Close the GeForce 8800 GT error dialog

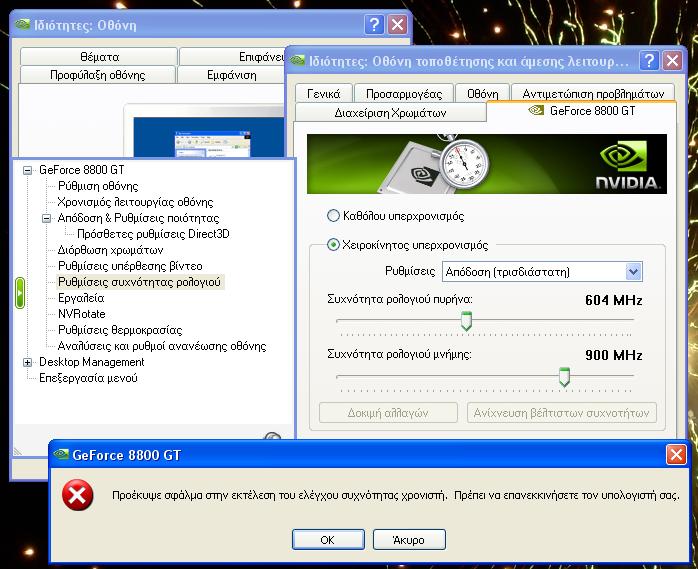pyautogui.click(x=676, y=455)
